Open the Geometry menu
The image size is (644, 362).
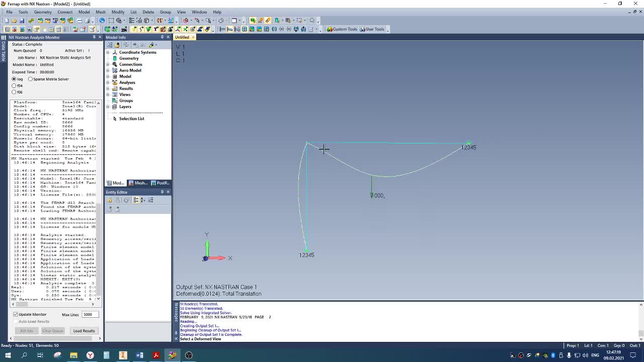coord(43,12)
